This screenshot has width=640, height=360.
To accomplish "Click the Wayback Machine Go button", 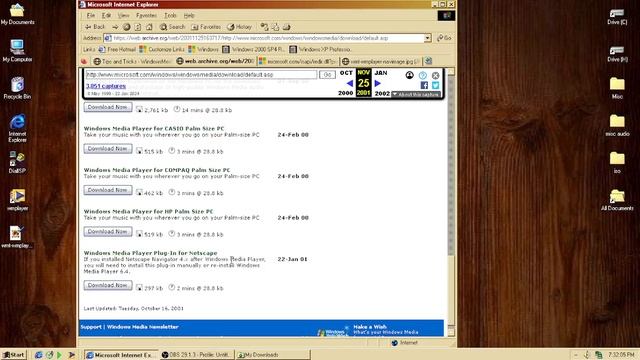I will click(x=327, y=75).
